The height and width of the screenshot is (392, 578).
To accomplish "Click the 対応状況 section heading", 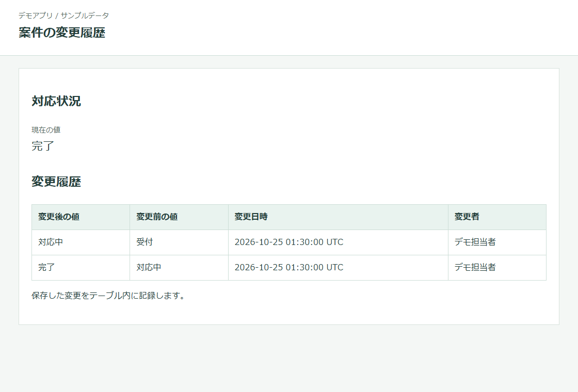I will point(56,101).
